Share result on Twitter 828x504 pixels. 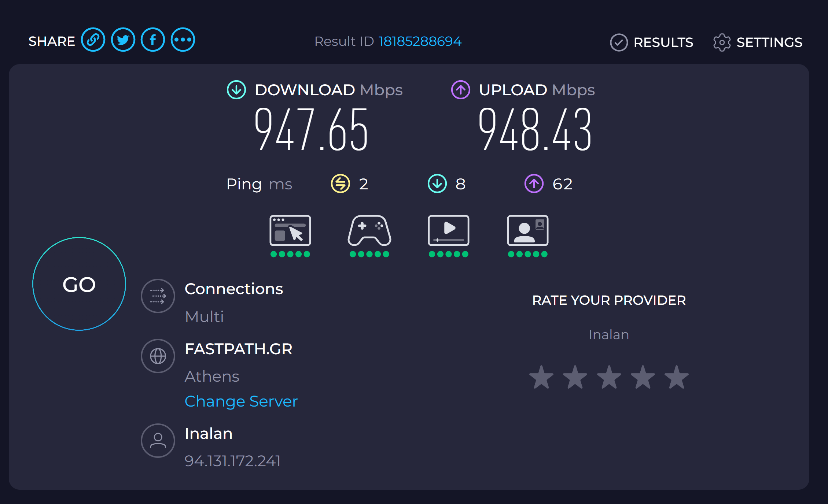pyautogui.click(x=123, y=40)
